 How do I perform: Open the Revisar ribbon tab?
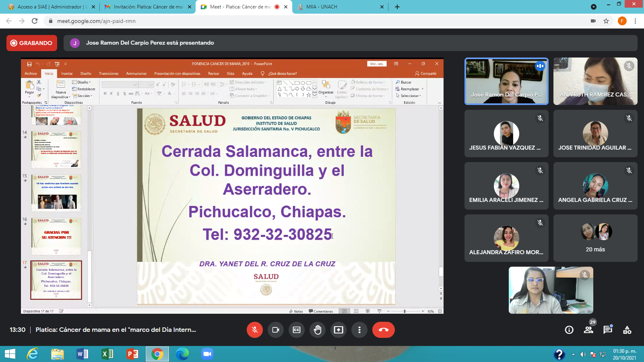click(213, 74)
